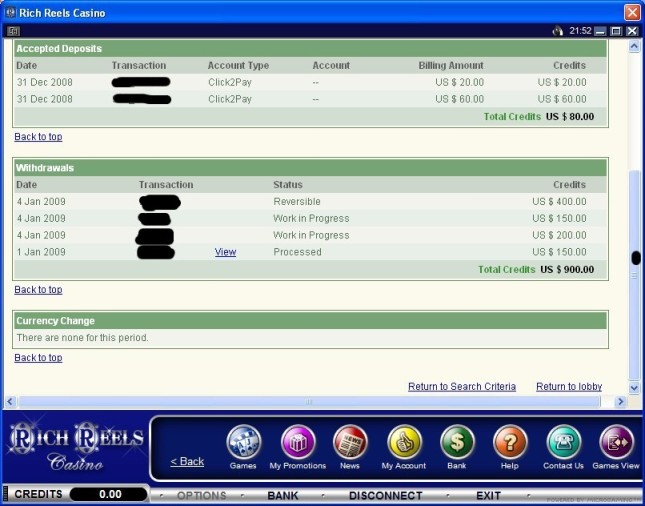Image resolution: width=645 pixels, height=506 pixels.
Task: Click Back to top under Currency Change
Action: point(38,357)
